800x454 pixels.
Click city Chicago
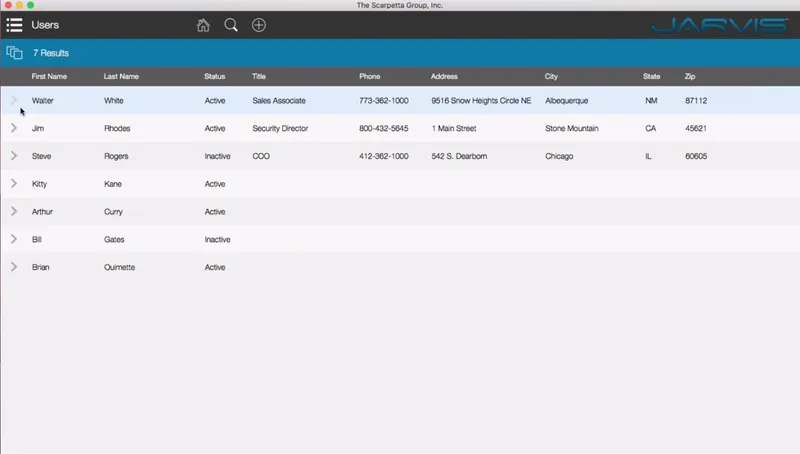[x=559, y=156]
